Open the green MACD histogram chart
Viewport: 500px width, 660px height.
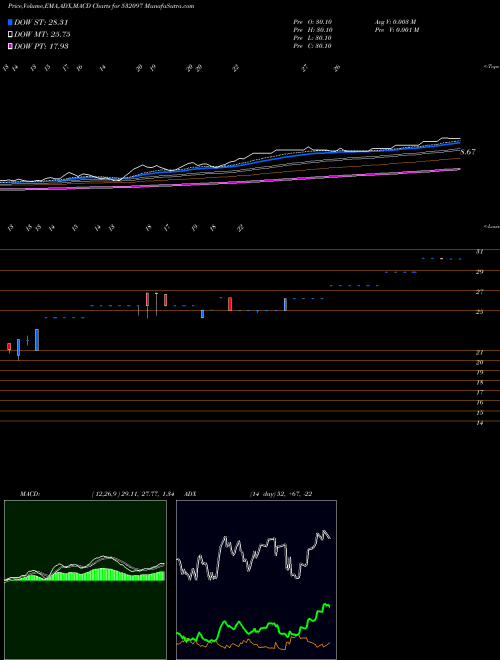point(85,580)
